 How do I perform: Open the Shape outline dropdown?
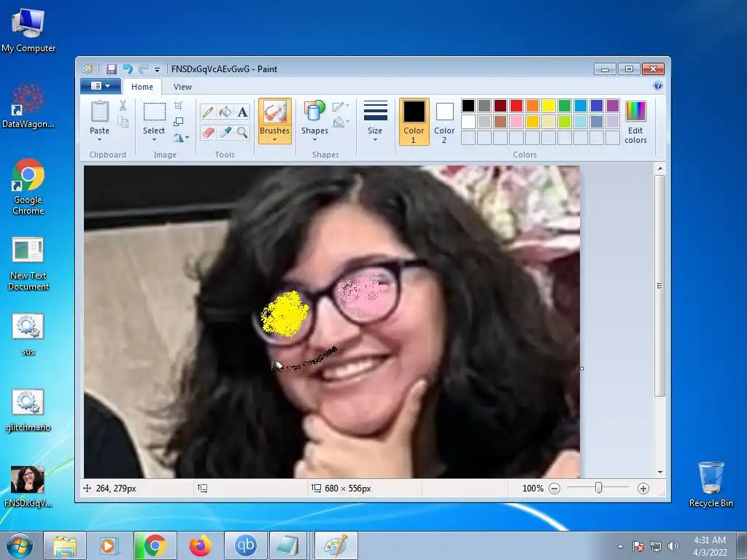point(341,106)
